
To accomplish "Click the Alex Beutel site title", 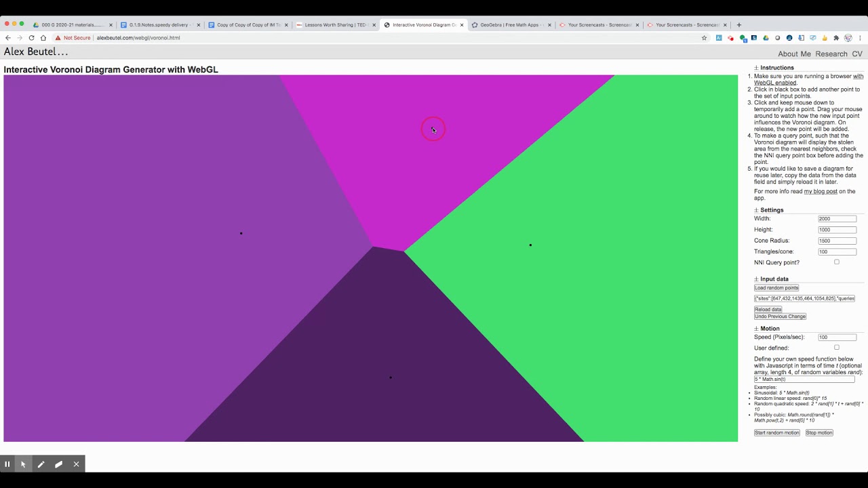I will 36,52.
